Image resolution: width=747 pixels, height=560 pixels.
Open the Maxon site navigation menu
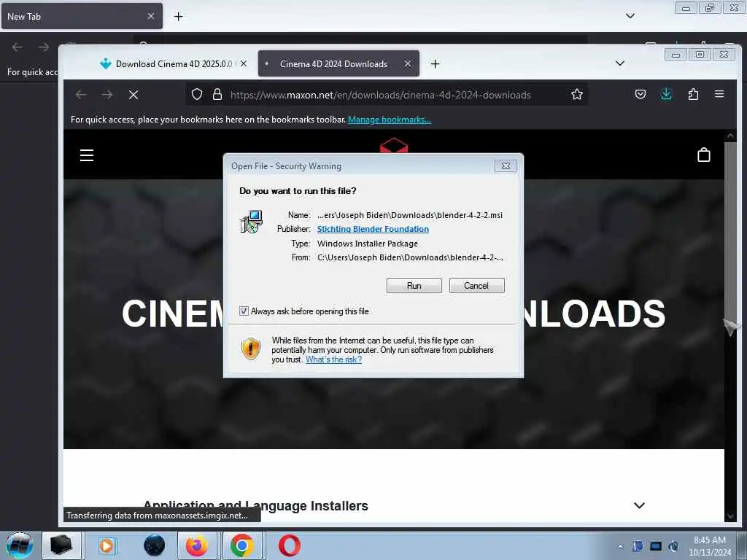(x=87, y=155)
